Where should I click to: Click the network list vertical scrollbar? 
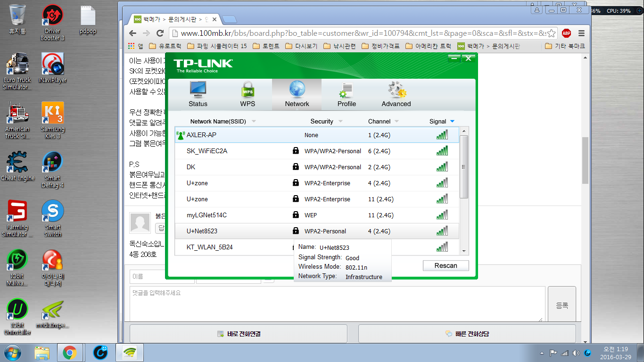[464, 166]
